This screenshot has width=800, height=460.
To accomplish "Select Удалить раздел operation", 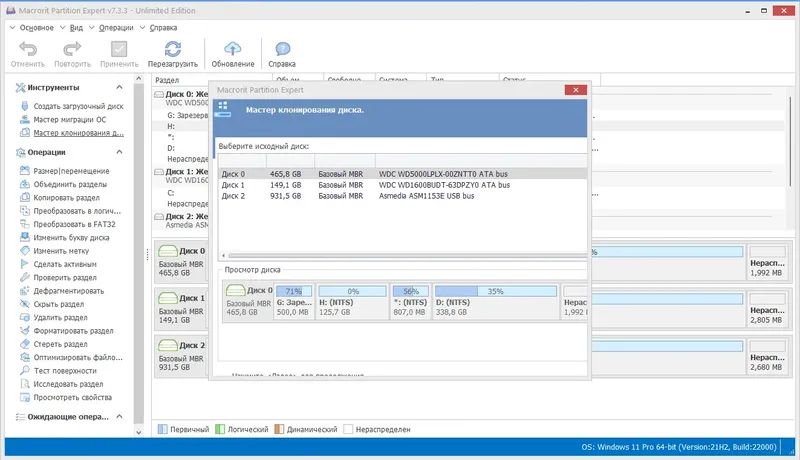I will tap(60, 317).
